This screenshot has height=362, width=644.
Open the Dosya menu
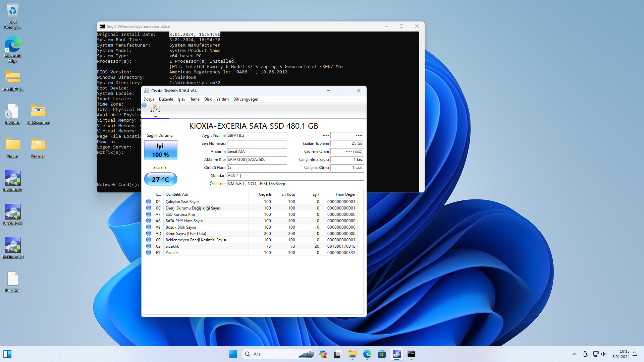(x=149, y=99)
